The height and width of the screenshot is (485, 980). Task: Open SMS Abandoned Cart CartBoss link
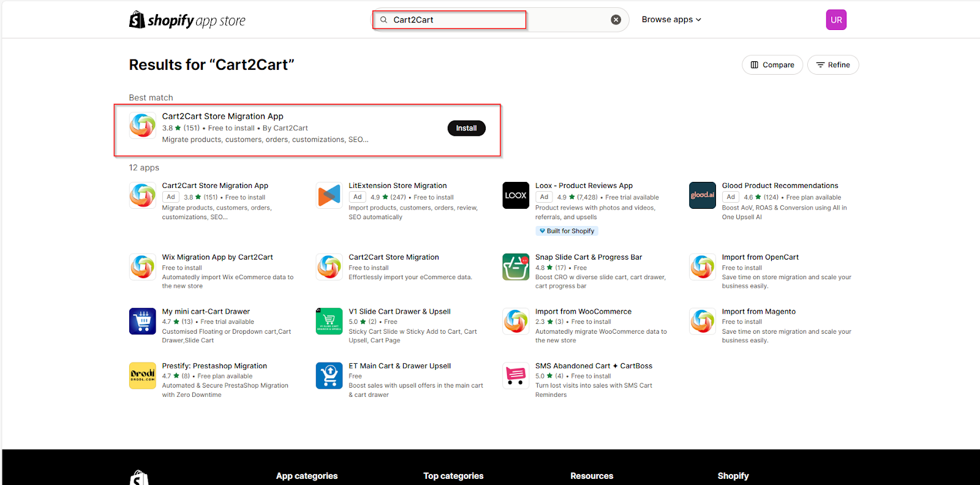tap(594, 366)
